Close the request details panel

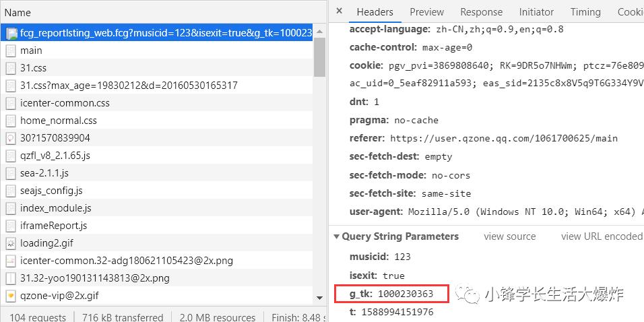coord(339,11)
